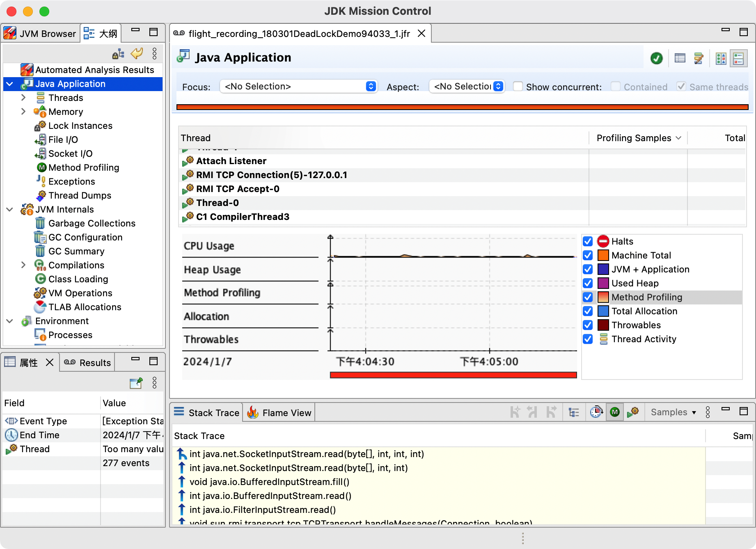Switch to the Flame View tab
The image size is (756, 549).
pos(279,413)
